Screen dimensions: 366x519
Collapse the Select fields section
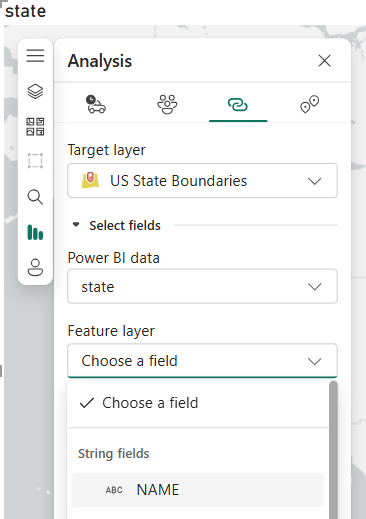pos(76,225)
